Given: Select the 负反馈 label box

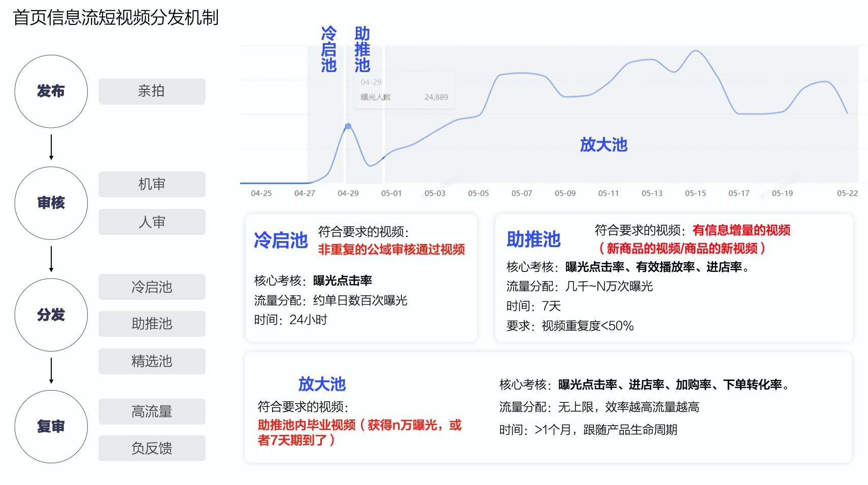Looking at the screenshot, I should [152, 448].
